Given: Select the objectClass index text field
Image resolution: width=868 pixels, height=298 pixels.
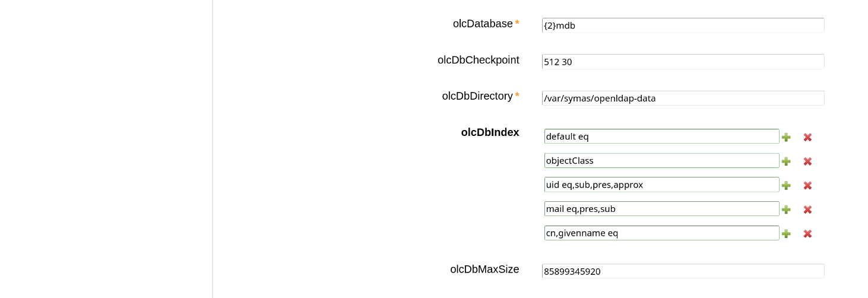Looking at the screenshot, I should (x=661, y=161).
